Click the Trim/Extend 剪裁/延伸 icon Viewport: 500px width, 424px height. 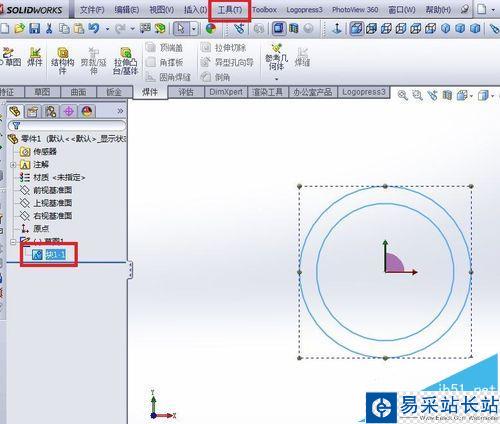94,61
